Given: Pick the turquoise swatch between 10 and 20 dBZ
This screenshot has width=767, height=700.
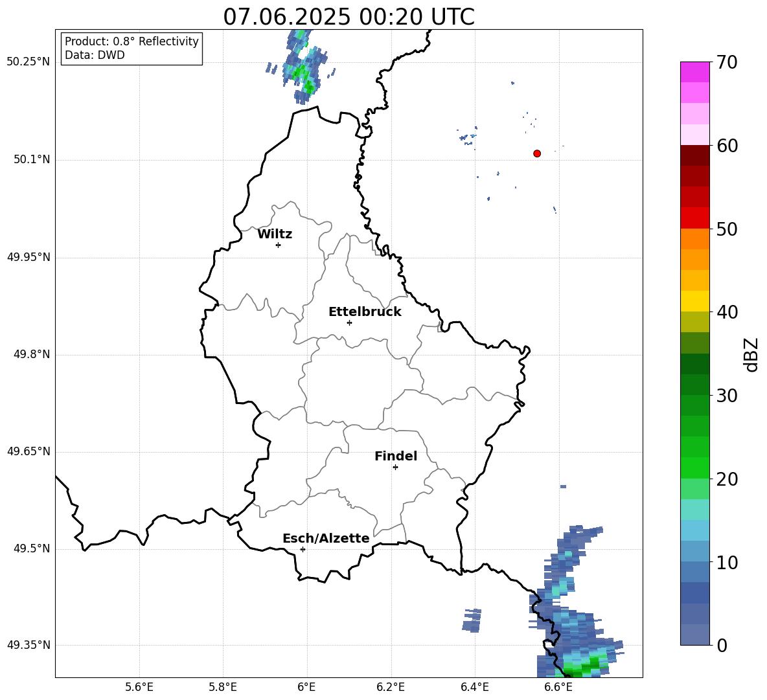Looking at the screenshot, I should pyautogui.click(x=695, y=510).
